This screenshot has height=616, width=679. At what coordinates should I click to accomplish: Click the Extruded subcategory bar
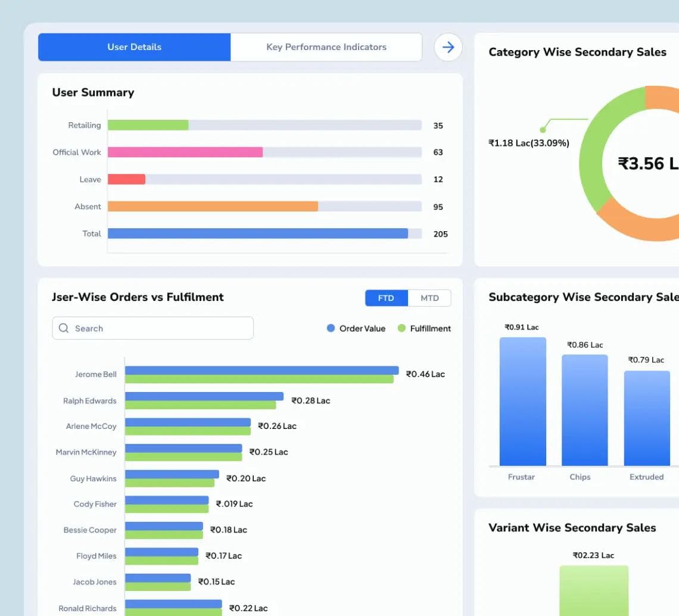point(647,418)
